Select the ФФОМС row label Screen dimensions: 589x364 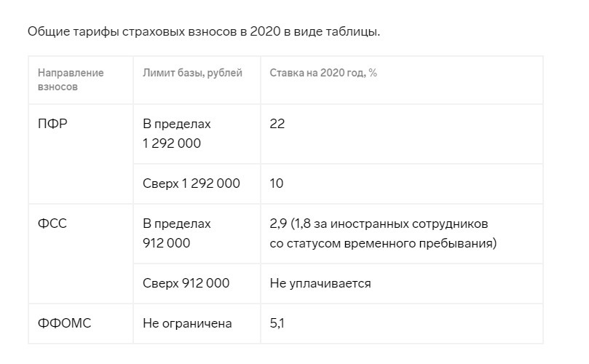click(65, 323)
